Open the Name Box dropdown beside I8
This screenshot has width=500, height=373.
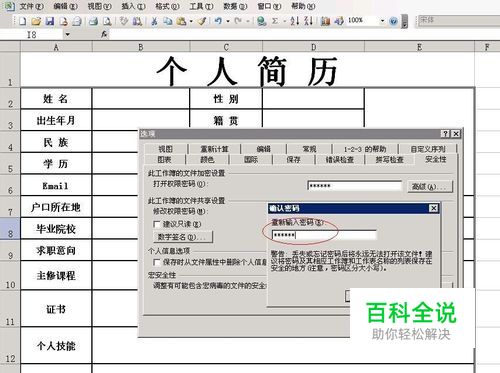pyautogui.click(x=67, y=34)
